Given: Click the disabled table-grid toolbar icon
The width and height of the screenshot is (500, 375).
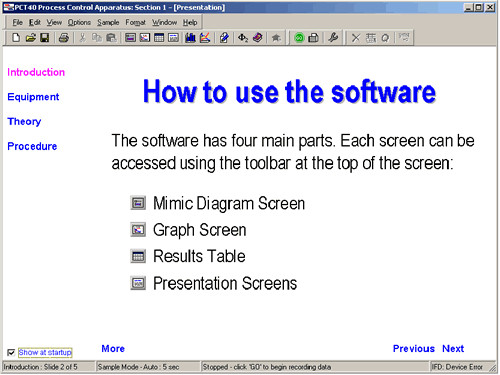Looking at the screenshot, I should tap(371, 38).
